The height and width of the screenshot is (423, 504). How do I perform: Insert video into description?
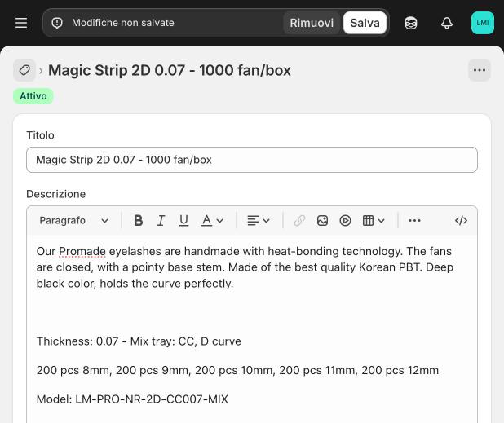click(345, 221)
